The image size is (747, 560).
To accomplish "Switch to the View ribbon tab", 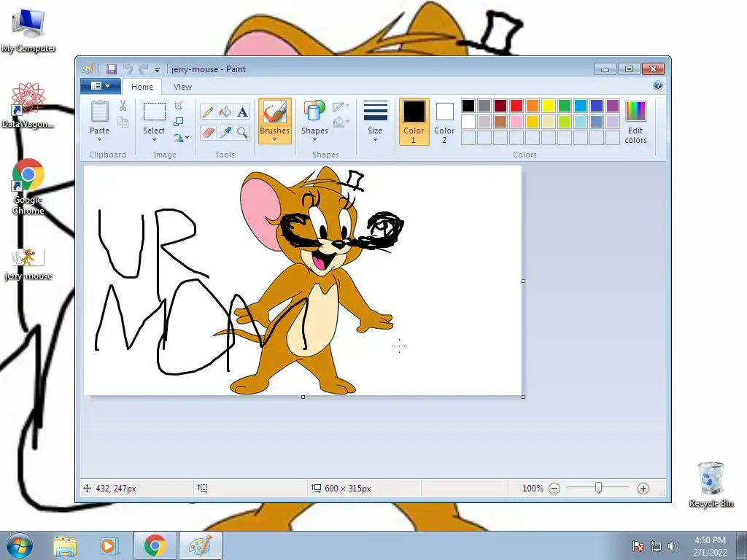I will tap(182, 87).
